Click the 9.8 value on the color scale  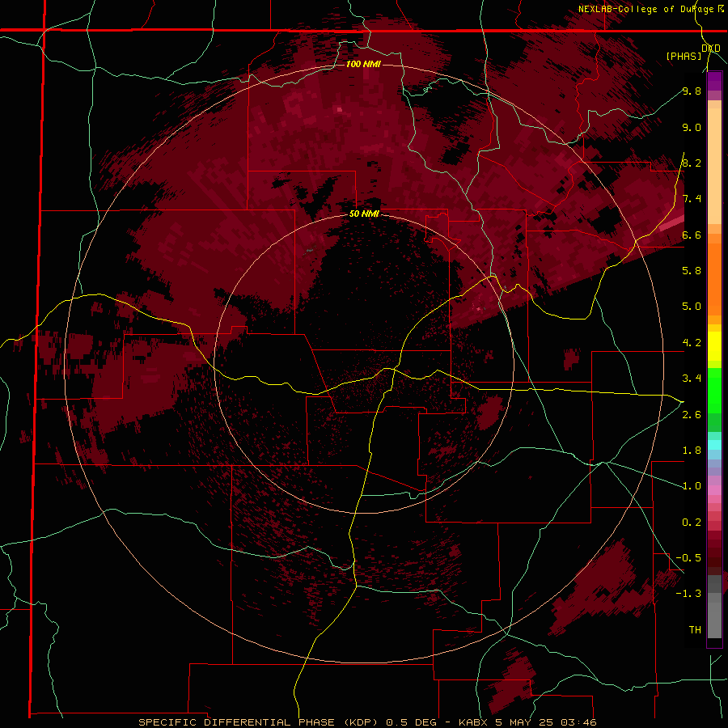tap(692, 91)
